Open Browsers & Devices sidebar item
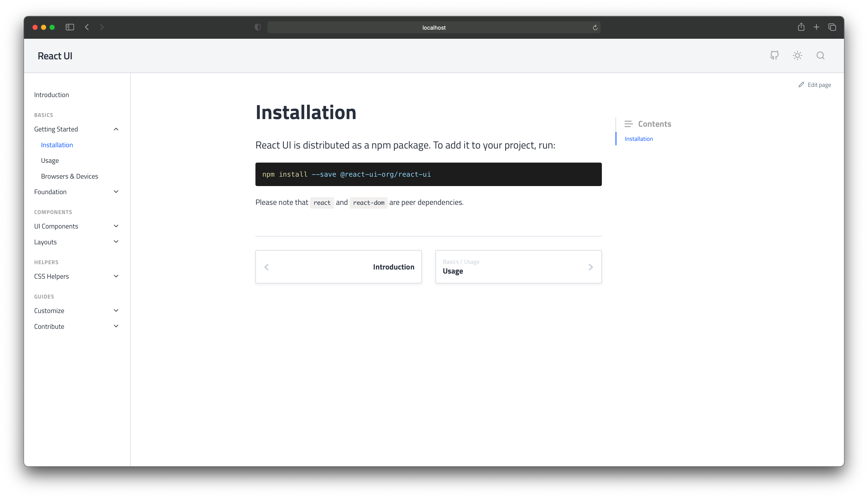 [69, 176]
